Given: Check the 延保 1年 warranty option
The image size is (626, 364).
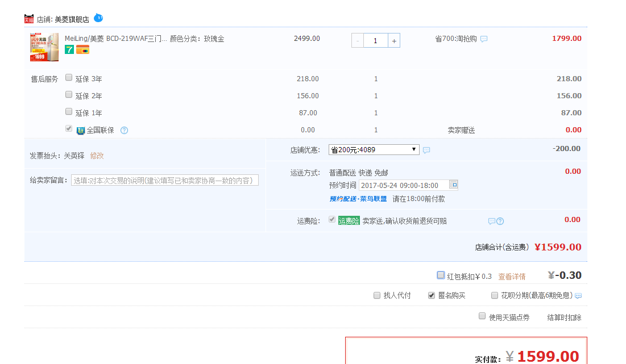Looking at the screenshot, I should click(69, 112).
